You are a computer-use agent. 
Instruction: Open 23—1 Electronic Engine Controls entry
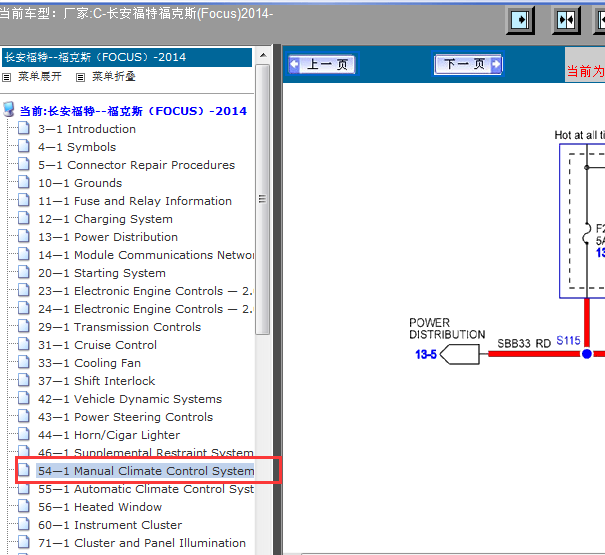(x=146, y=291)
